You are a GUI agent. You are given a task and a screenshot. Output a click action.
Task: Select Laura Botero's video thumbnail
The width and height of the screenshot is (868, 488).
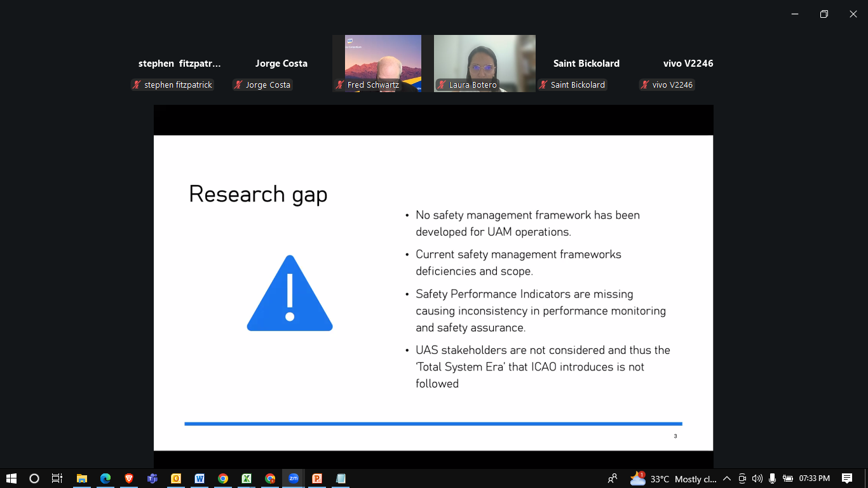coord(484,64)
